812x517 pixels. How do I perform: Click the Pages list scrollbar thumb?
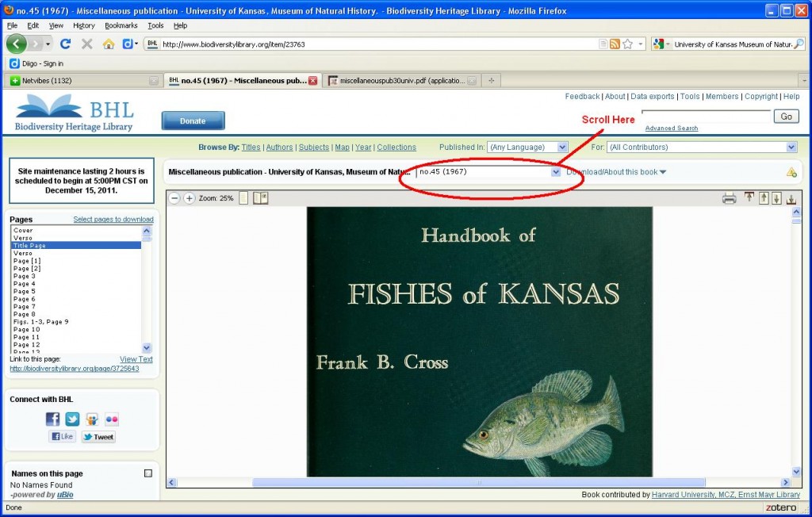147,239
